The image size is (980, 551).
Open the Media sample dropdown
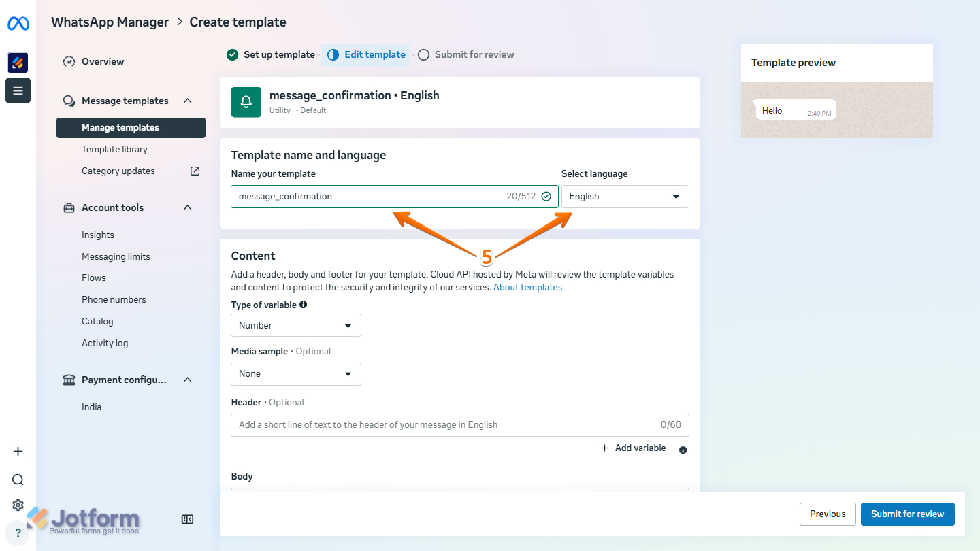pos(296,374)
